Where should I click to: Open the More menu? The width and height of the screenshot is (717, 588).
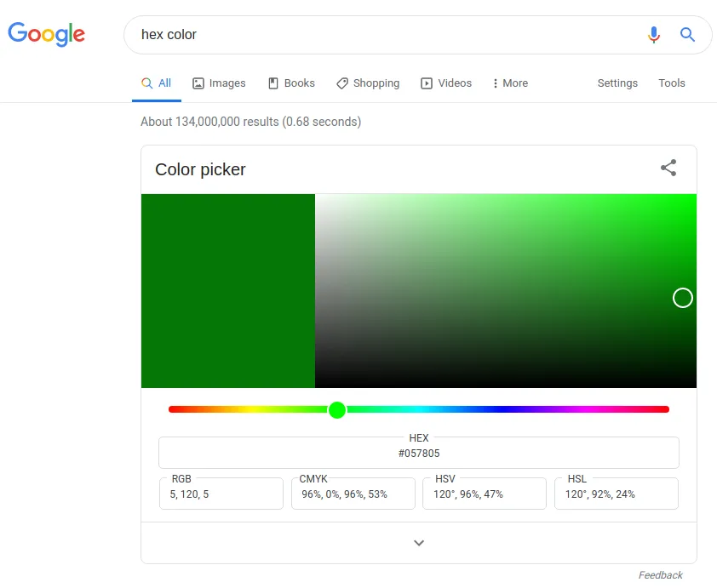click(510, 83)
